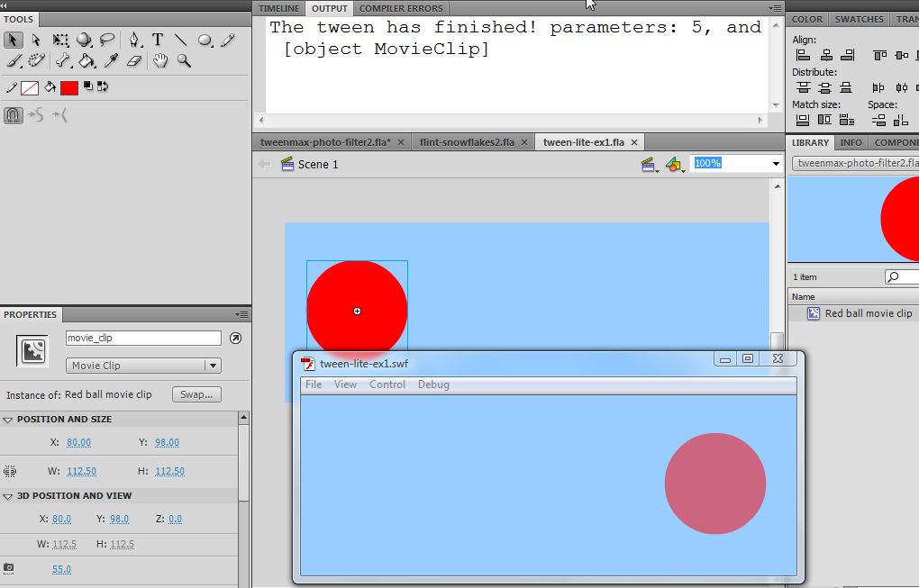Click the red fill color swatch
The image size is (919, 588).
(69, 88)
